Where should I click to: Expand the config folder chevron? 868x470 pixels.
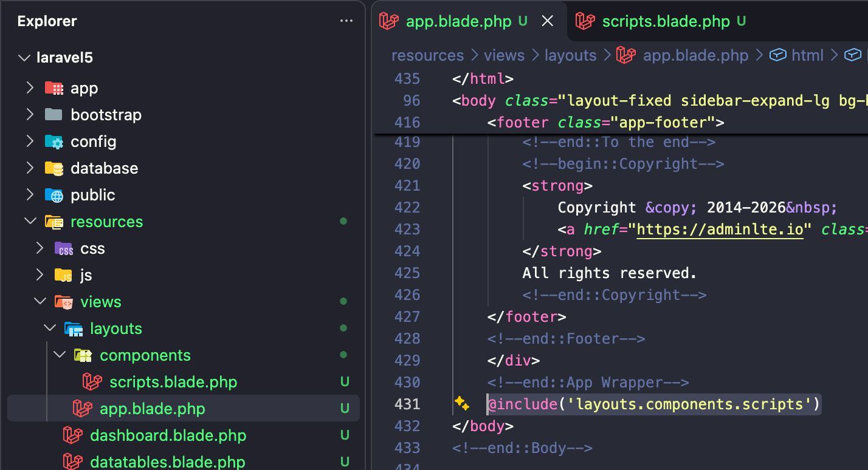[x=30, y=141]
